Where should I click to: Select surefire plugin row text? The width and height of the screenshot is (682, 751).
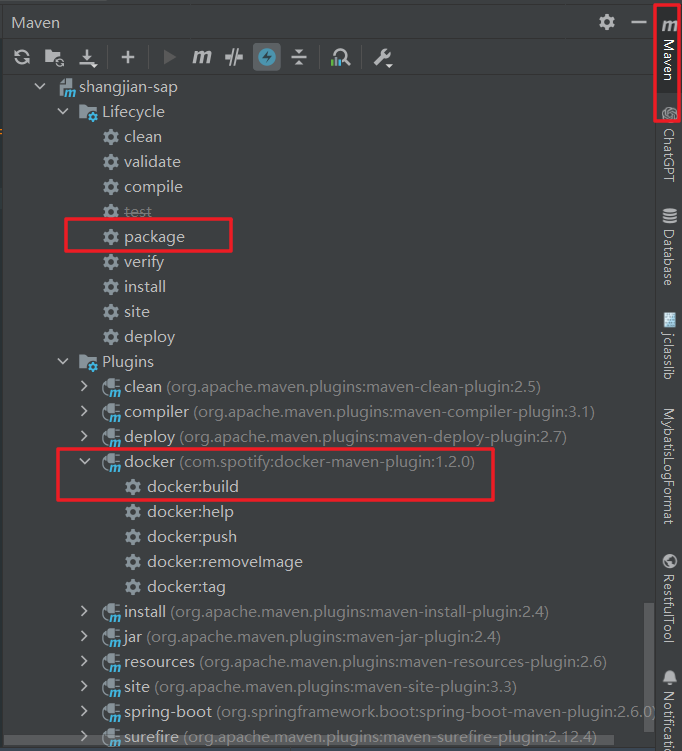(360, 737)
